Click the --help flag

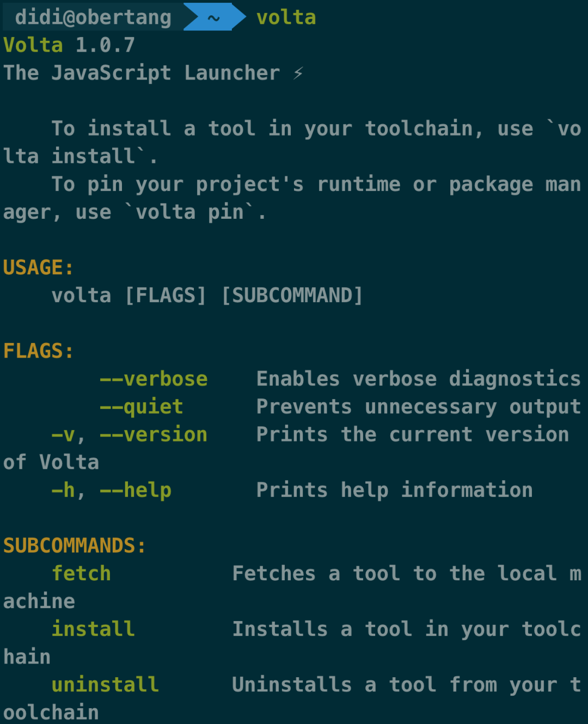tap(136, 490)
